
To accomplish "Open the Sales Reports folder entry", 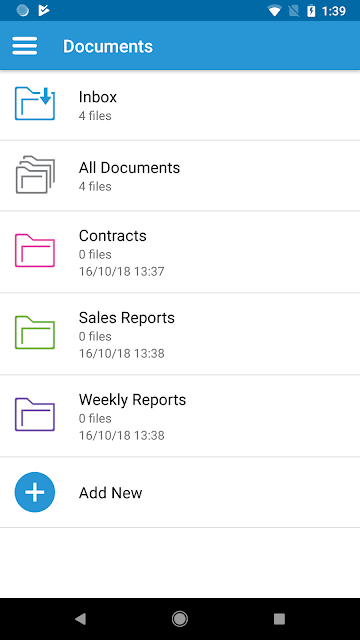I will (180, 334).
